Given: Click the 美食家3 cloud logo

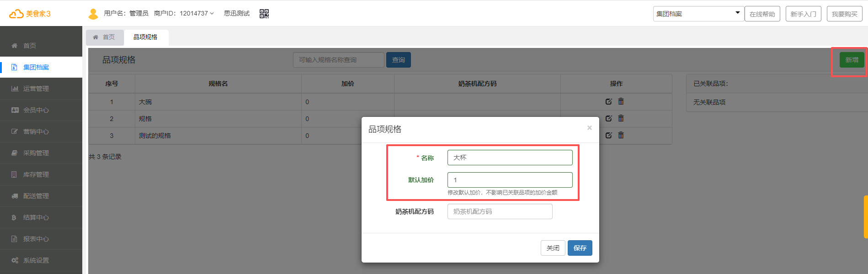Looking at the screenshot, I should 30,14.
